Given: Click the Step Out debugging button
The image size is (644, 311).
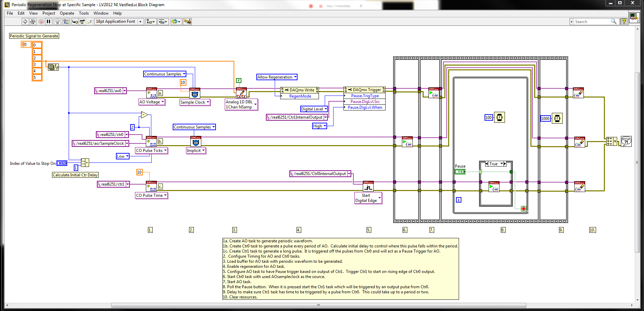Looking at the screenshot, I should 89,21.
